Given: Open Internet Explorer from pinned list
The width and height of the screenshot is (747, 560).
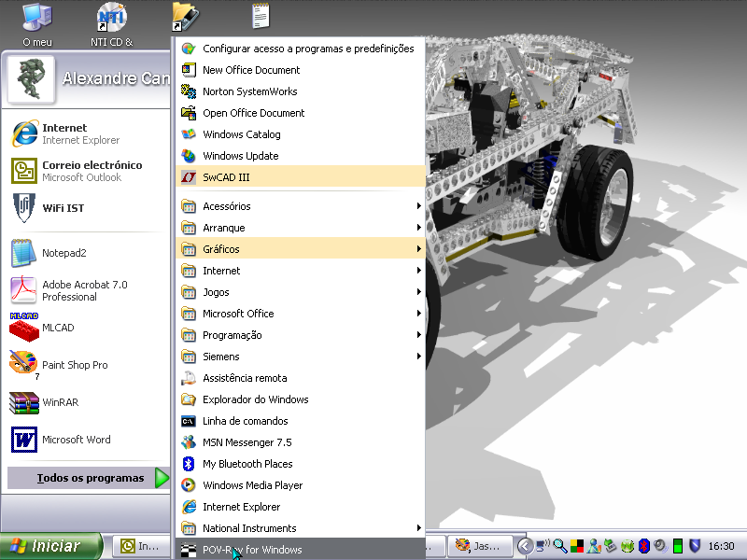Looking at the screenshot, I should tap(88, 133).
